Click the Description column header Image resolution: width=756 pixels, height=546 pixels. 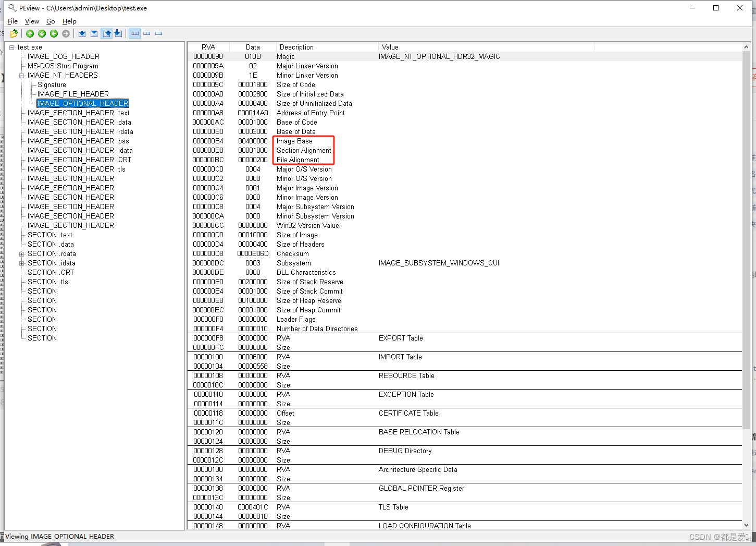[327, 47]
